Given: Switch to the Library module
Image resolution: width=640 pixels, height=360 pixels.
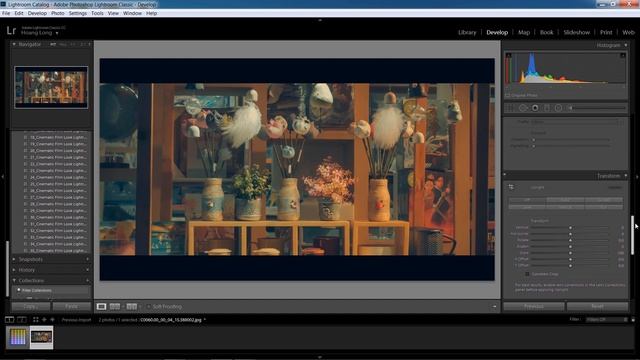Looking at the screenshot, I should 467,32.
